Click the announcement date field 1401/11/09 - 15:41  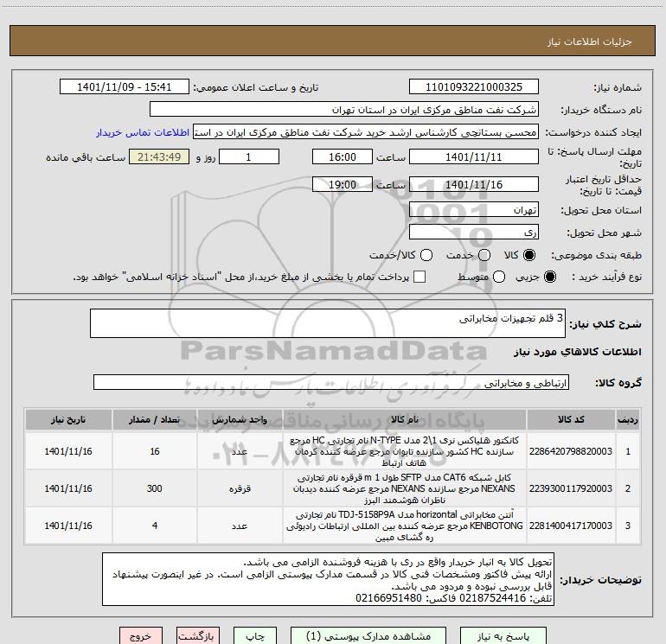(x=125, y=87)
